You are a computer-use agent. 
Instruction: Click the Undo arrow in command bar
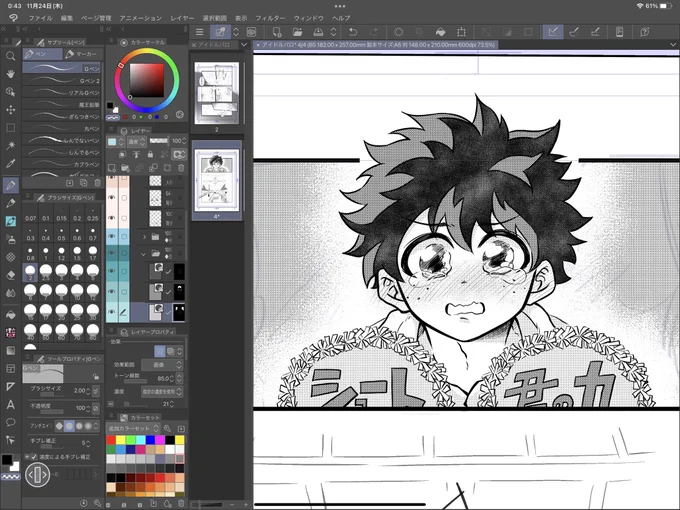click(x=353, y=32)
